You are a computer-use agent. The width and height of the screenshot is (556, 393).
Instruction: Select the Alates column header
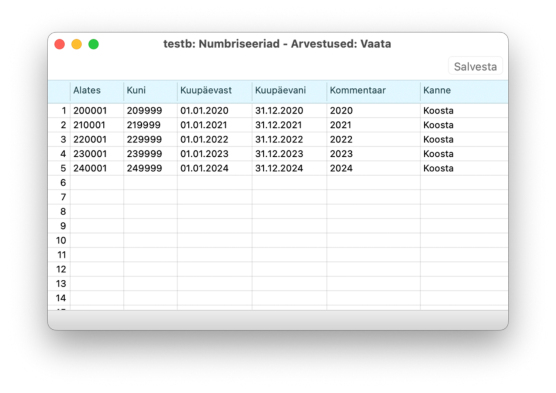point(97,91)
